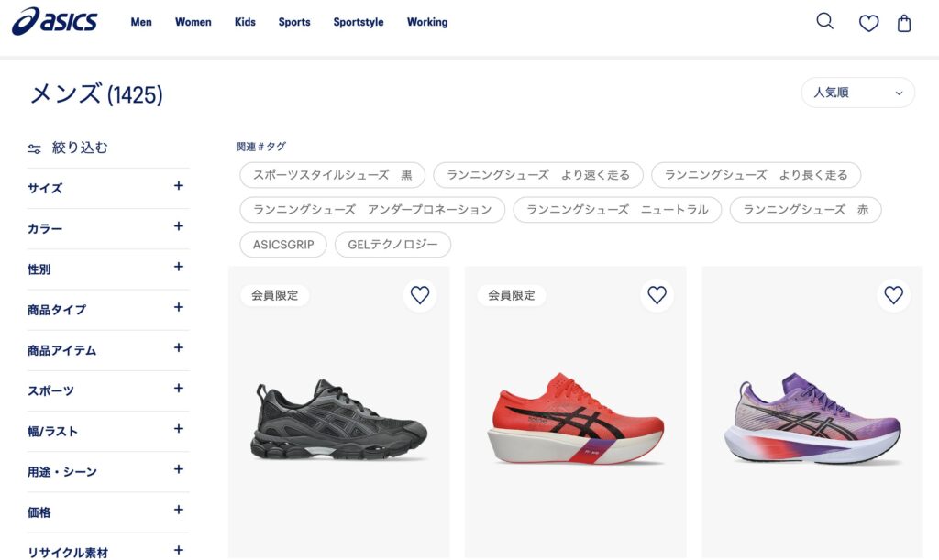
Task: Open the search magnifier icon
Action: 824,22
